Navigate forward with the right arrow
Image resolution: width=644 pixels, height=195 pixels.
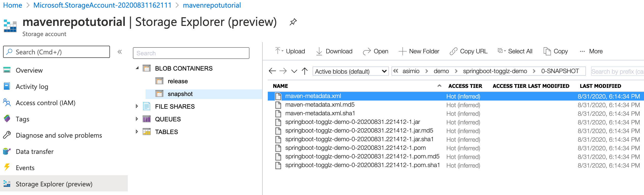[283, 71]
